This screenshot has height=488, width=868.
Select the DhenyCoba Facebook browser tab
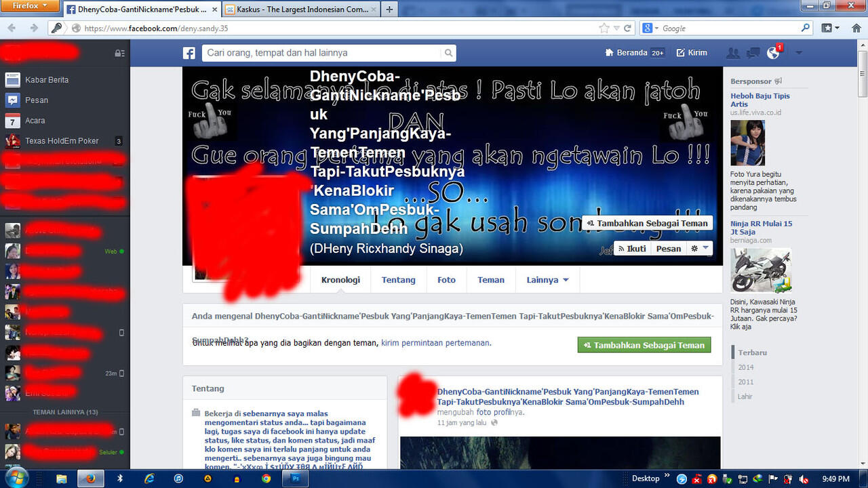[141, 9]
